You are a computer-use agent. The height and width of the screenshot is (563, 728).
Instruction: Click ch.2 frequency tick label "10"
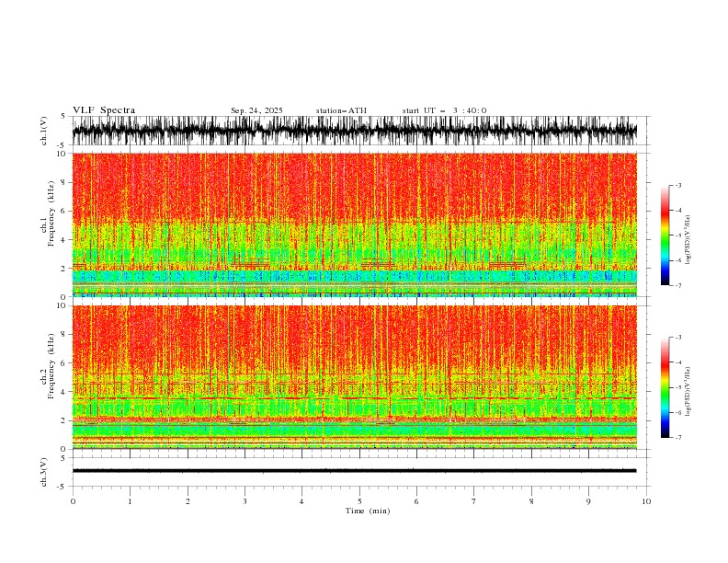(62, 305)
